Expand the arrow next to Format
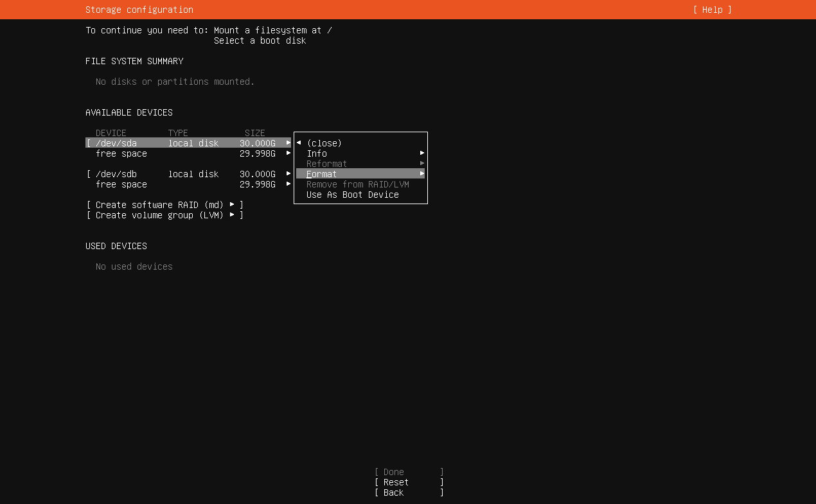This screenshot has height=504, width=816. coord(422,174)
